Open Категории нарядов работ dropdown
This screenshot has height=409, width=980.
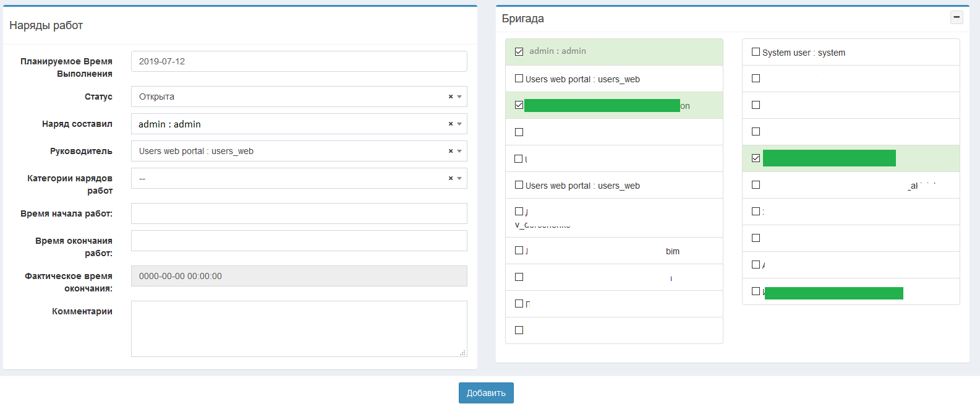(291, 178)
